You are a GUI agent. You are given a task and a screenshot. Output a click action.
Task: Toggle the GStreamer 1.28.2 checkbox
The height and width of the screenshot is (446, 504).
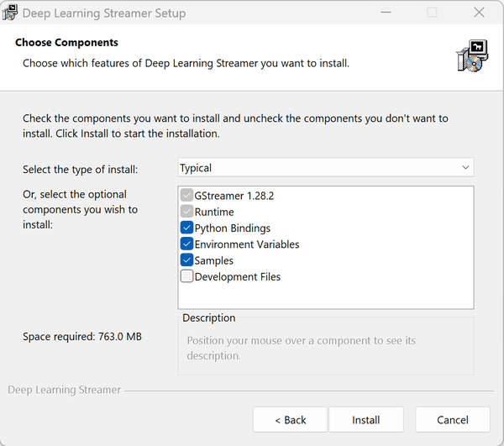(186, 195)
